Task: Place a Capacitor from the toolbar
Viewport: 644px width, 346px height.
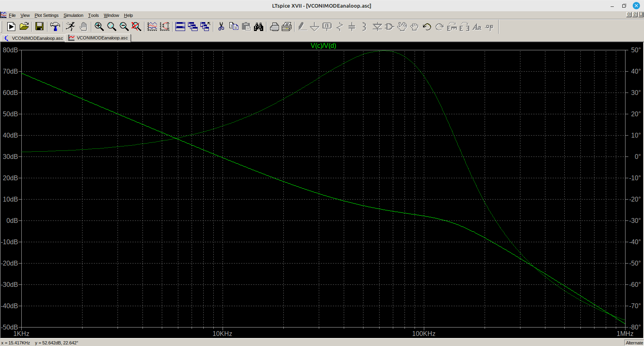Action: [x=352, y=27]
